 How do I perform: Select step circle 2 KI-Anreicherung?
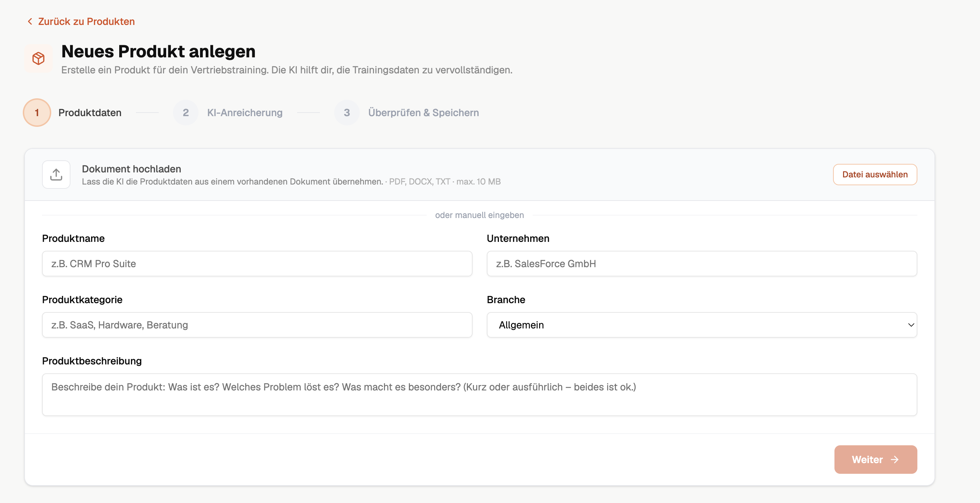click(x=186, y=112)
